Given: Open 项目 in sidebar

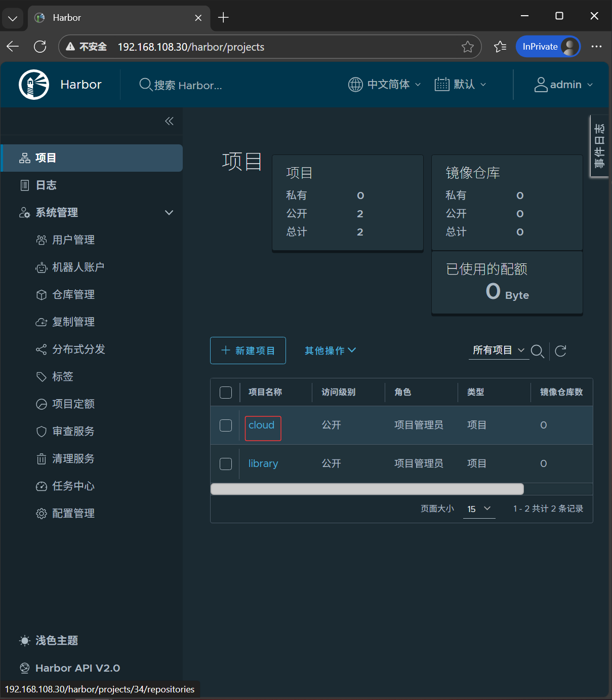Looking at the screenshot, I should click(92, 158).
